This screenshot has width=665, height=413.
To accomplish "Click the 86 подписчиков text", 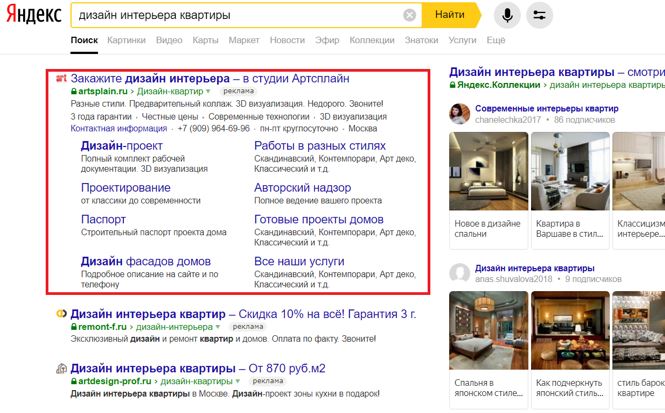I will 584,120.
